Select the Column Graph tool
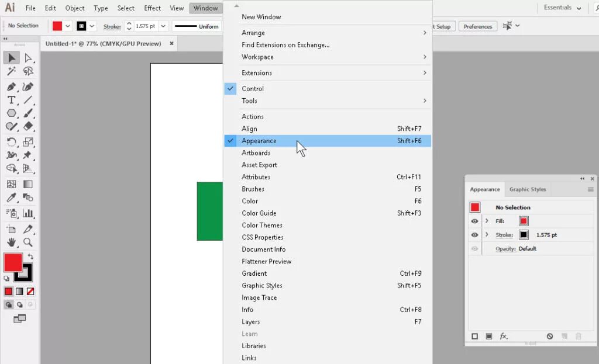Viewport: 599px width, 364px height. 28,213
